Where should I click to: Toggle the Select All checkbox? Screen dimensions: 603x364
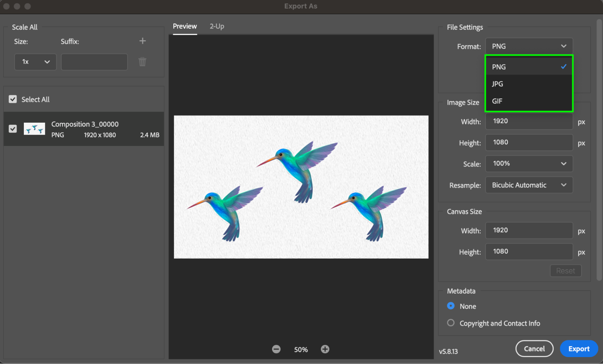pyautogui.click(x=13, y=99)
